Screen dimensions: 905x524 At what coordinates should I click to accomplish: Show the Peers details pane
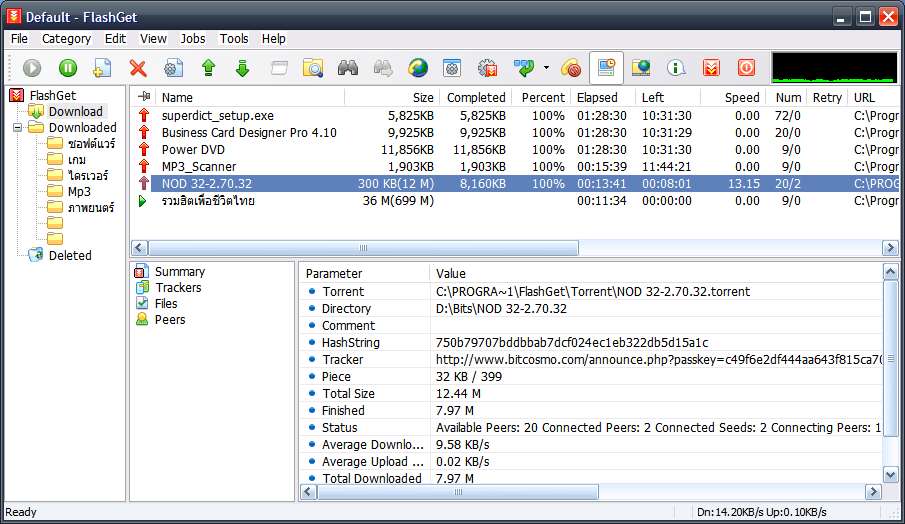pyautogui.click(x=170, y=320)
